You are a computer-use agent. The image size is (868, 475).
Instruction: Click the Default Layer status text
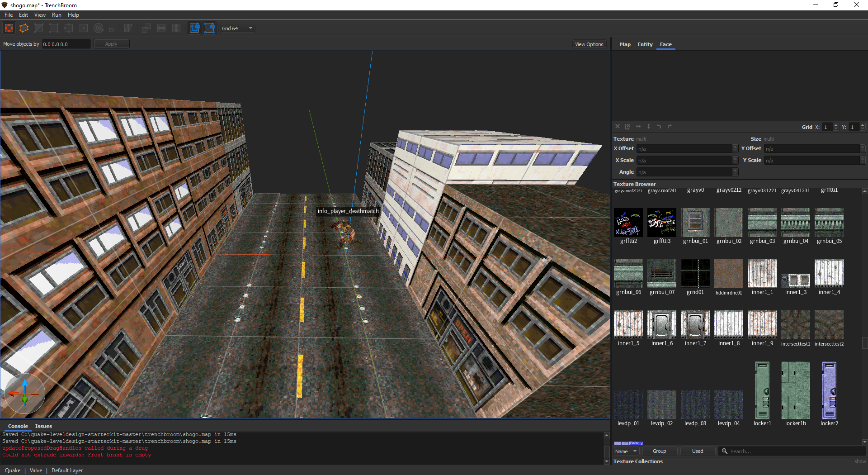pyautogui.click(x=67, y=470)
